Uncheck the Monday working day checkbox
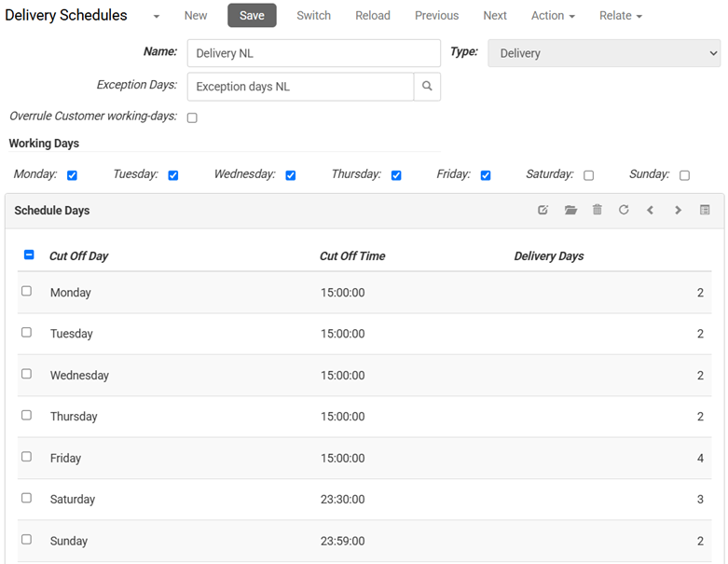This screenshot has height=564, width=728. point(72,175)
